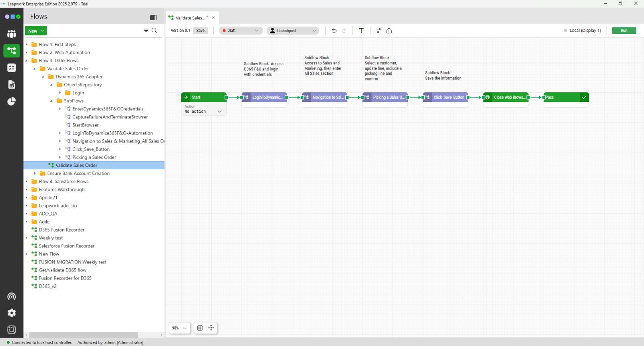Expand the Flow 4: Salesforce Flows folder

(x=27, y=181)
